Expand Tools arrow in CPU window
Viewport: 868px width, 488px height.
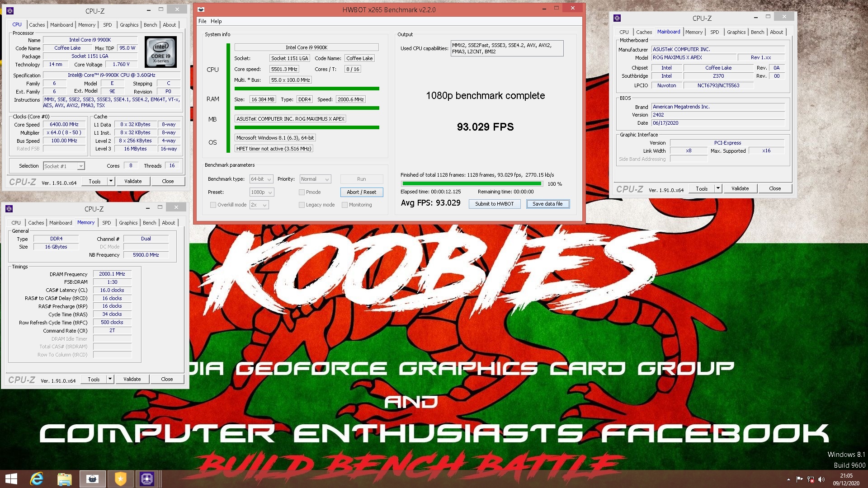pyautogui.click(x=111, y=181)
